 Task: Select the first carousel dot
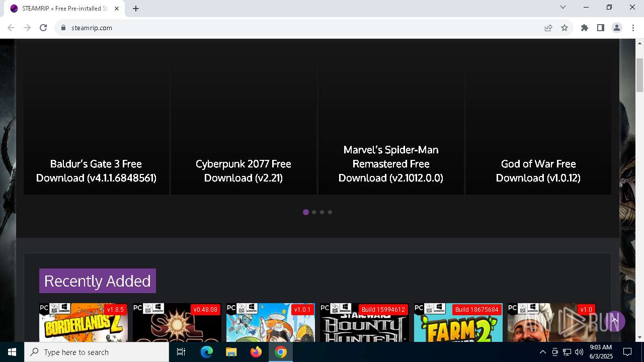tap(306, 212)
